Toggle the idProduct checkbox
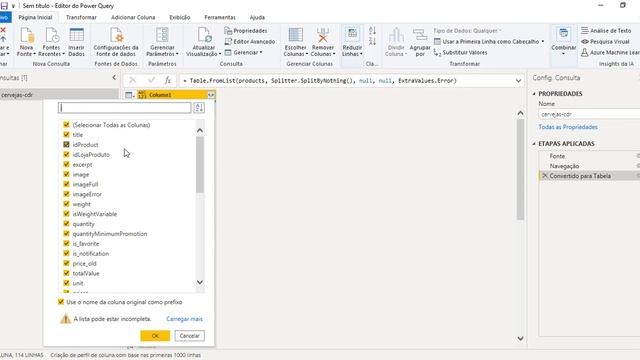The height and width of the screenshot is (360, 640). tap(67, 144)
